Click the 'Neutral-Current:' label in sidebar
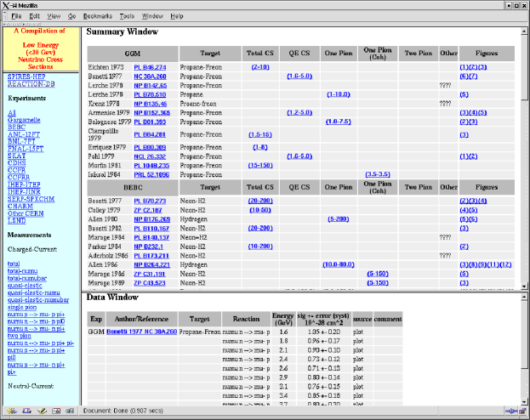The height and width of the screenshot is (420, 530). pos(31,386)
